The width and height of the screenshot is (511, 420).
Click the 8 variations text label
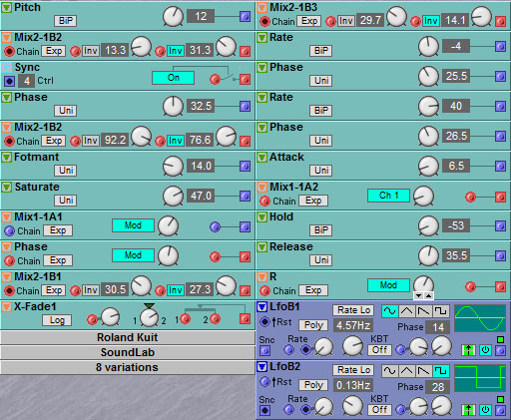click(x=127, y=367)
